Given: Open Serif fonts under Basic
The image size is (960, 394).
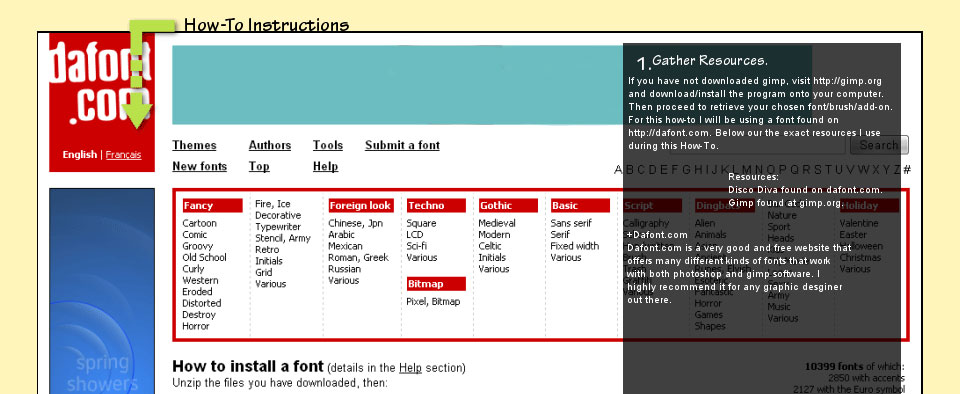Looking at the screenshot, I should tap(560, 235).
